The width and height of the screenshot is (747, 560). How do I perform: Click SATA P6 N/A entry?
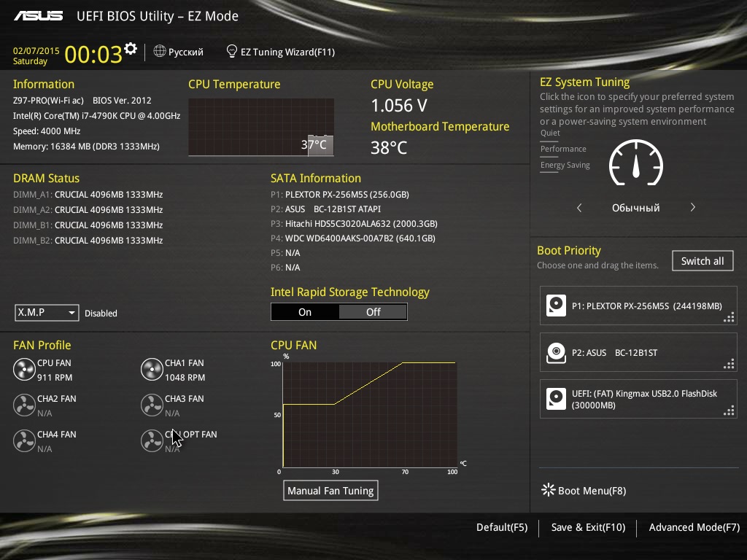tap(285, 268)
